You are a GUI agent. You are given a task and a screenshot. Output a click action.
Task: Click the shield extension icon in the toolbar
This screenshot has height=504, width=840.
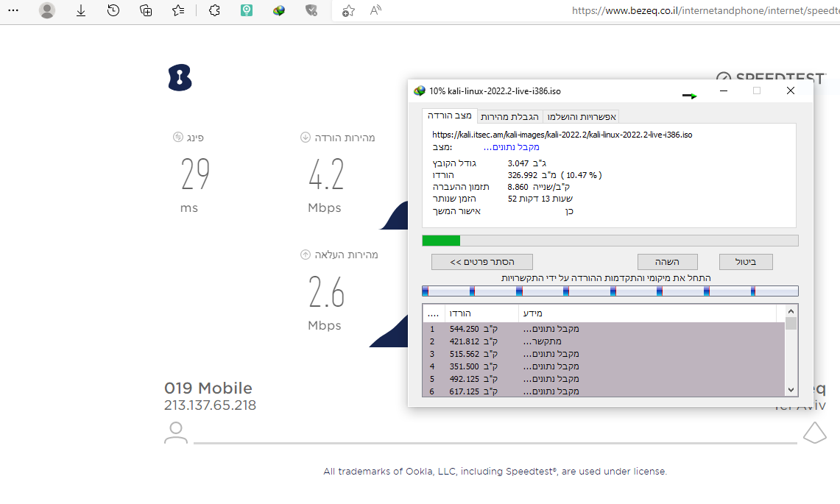[x=311, y=10]
